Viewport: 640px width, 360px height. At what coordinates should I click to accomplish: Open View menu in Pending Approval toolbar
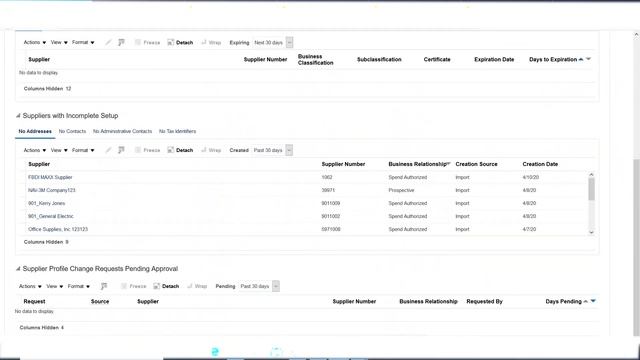coord(54,287)
